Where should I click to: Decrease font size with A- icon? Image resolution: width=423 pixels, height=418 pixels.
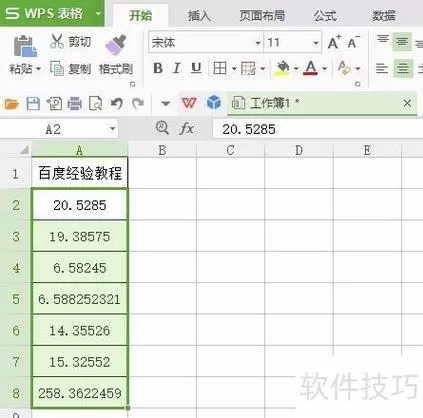(x=353, y=42)
